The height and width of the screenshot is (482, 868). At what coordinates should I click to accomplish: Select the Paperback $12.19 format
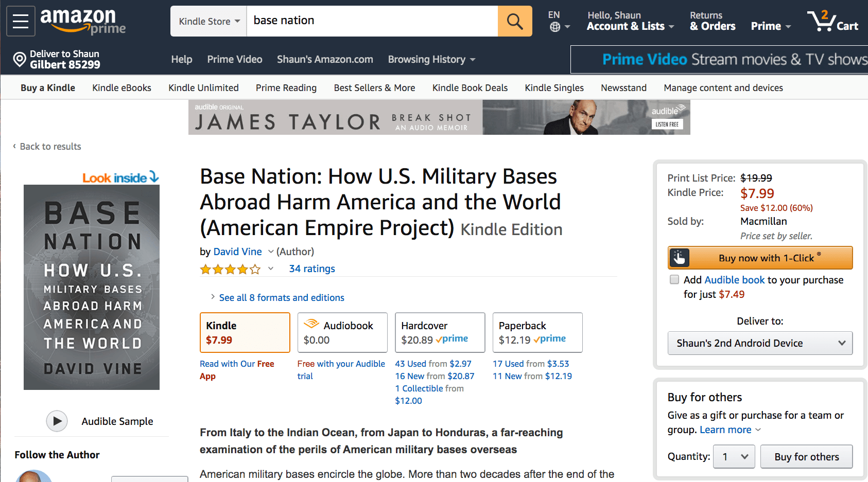537,332
